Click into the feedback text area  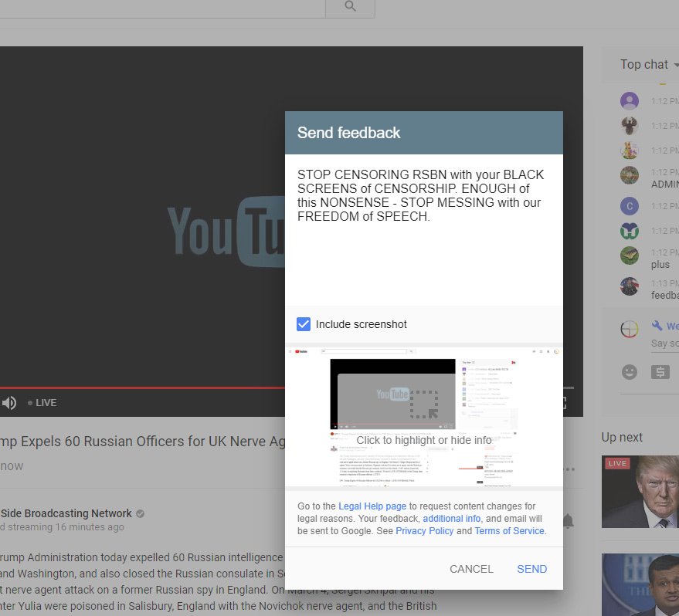click(x=423, y=232)
